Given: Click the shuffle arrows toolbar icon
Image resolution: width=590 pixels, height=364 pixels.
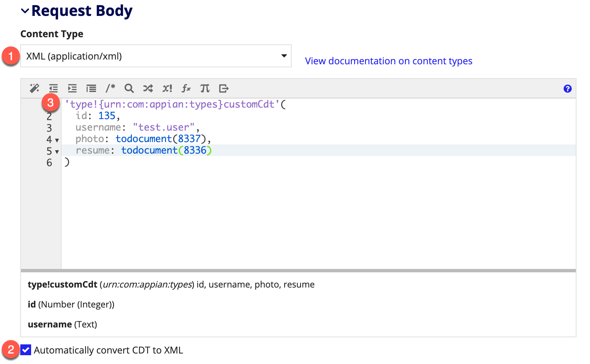Looking at the screenshot, I should (148, 88).
